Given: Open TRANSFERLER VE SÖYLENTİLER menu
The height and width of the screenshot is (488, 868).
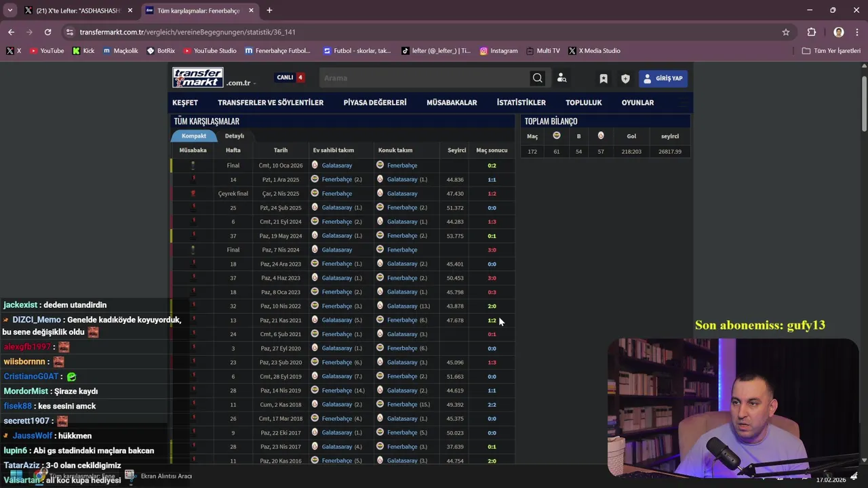Looking at the screenshot, I should pos(271,102).
